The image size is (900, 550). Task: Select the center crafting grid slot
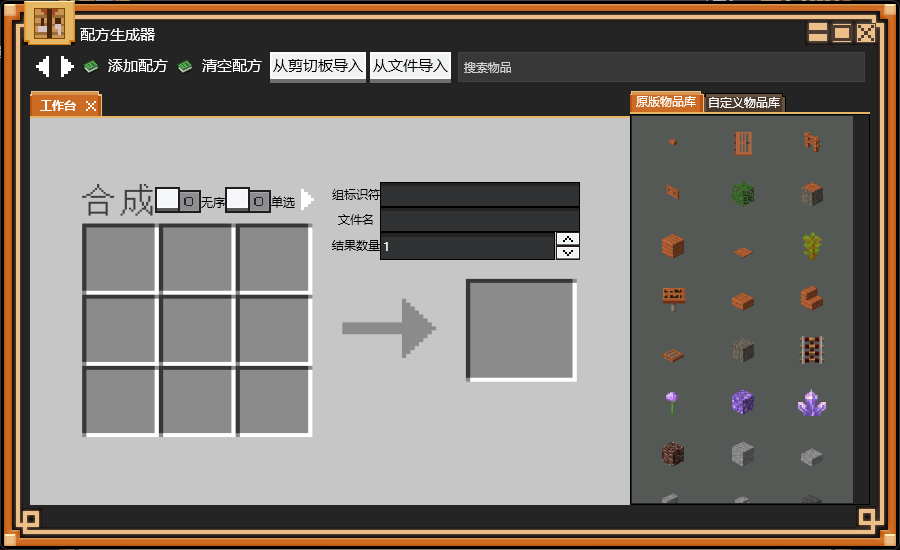point(197,330)
